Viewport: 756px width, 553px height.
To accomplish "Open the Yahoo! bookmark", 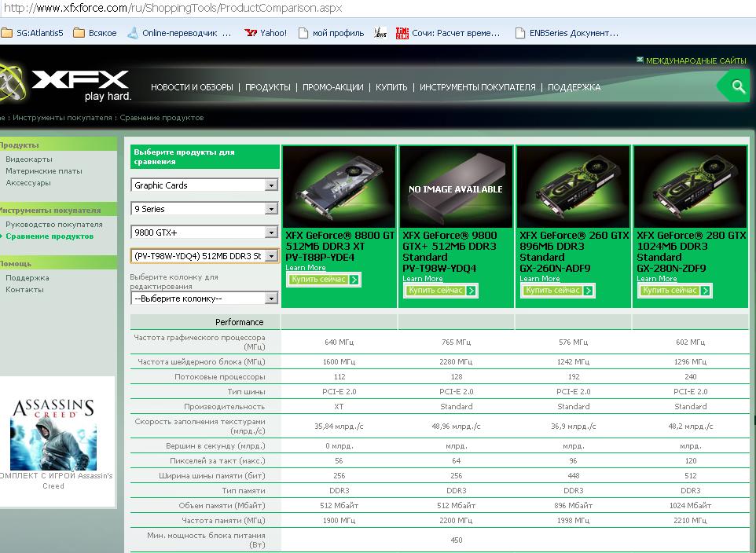I will 266,33.
